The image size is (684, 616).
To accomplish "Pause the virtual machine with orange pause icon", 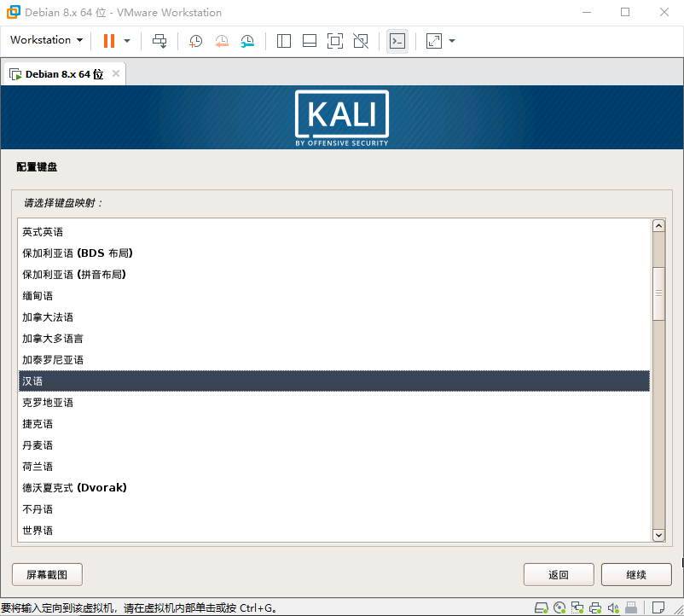I will [108, 41].
